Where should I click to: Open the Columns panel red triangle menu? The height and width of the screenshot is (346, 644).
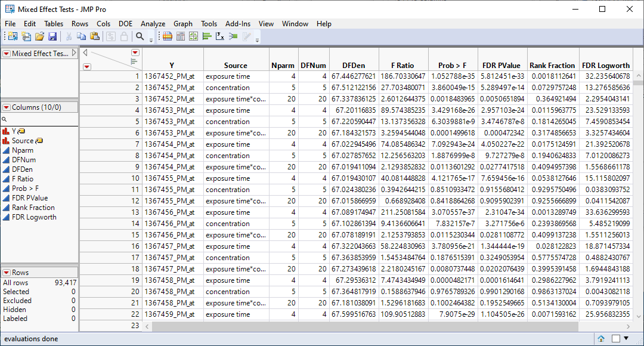point(7,107)
